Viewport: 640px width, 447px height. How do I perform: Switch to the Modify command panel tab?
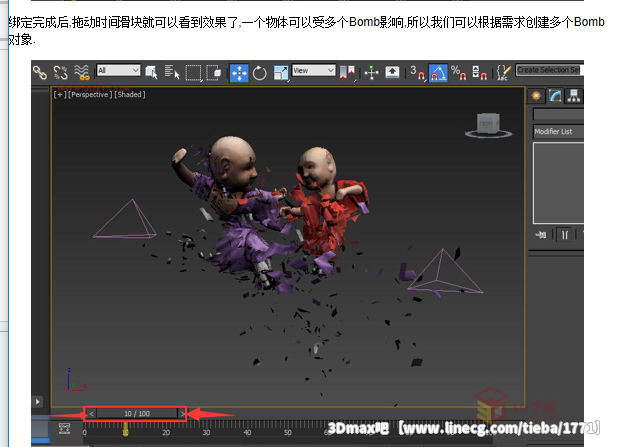click(x=555, y=96)
